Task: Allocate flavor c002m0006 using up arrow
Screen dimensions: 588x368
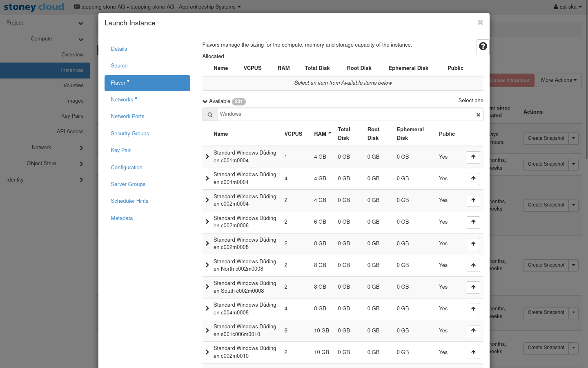Action: pyautogui.click(x=473, y=222)
